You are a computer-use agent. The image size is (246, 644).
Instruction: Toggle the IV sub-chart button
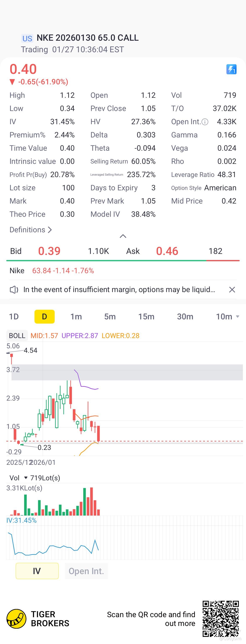click(x=37, y=571)
